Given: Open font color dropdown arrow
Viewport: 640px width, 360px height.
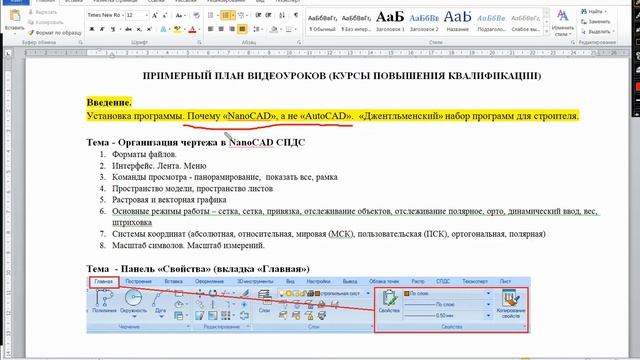Looking at the screenshot, I should click(199, 29).
